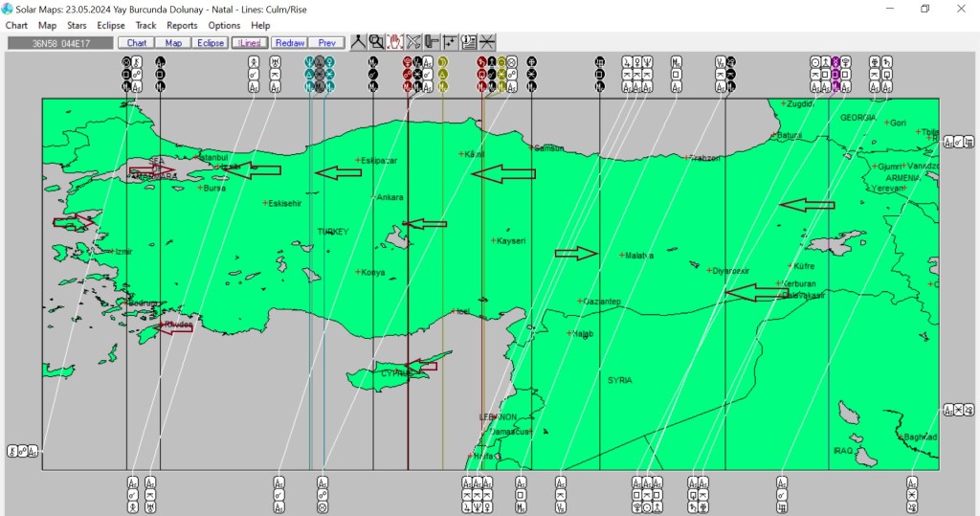This screenshot has height=516, width=980.
Task: Open the Eclipse menu
Action: coord(111,26)
